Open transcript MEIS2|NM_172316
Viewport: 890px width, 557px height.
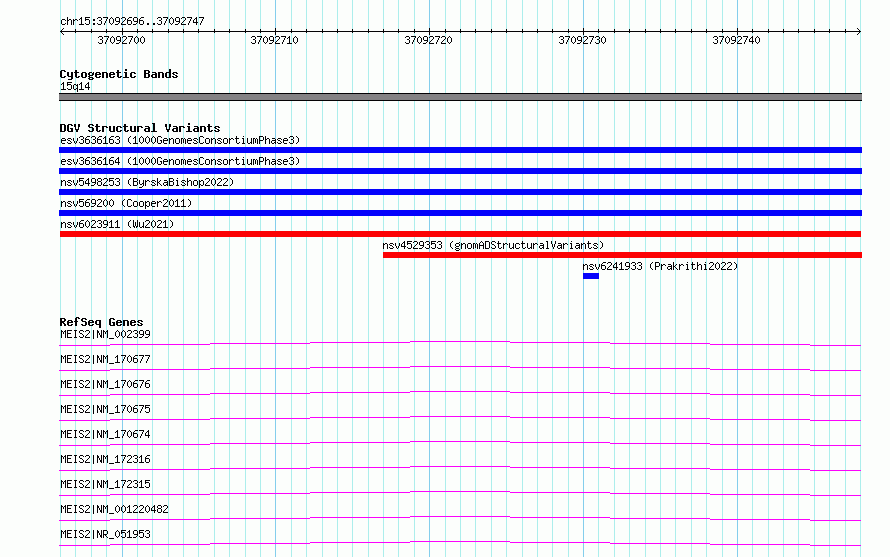[105, 459]
